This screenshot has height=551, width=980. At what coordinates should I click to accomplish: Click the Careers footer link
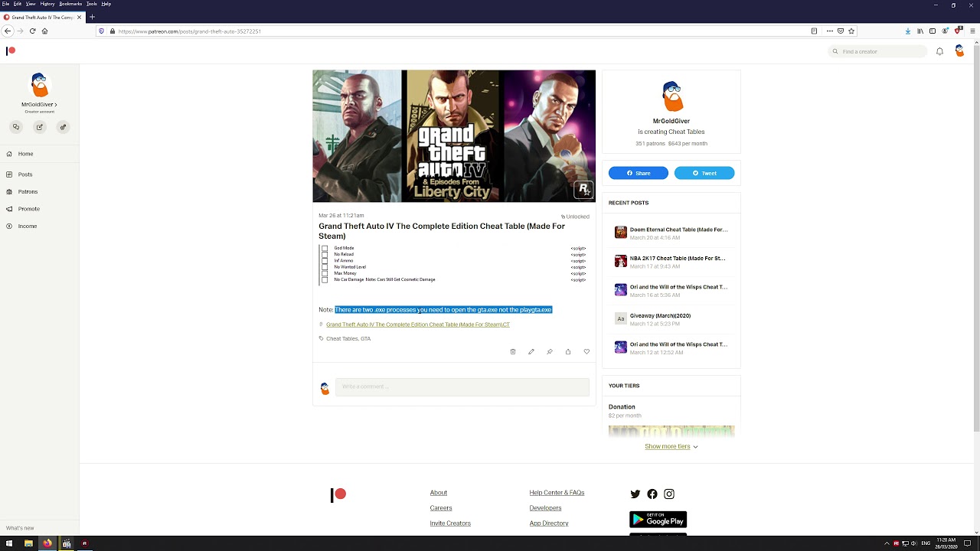[441, 508]
